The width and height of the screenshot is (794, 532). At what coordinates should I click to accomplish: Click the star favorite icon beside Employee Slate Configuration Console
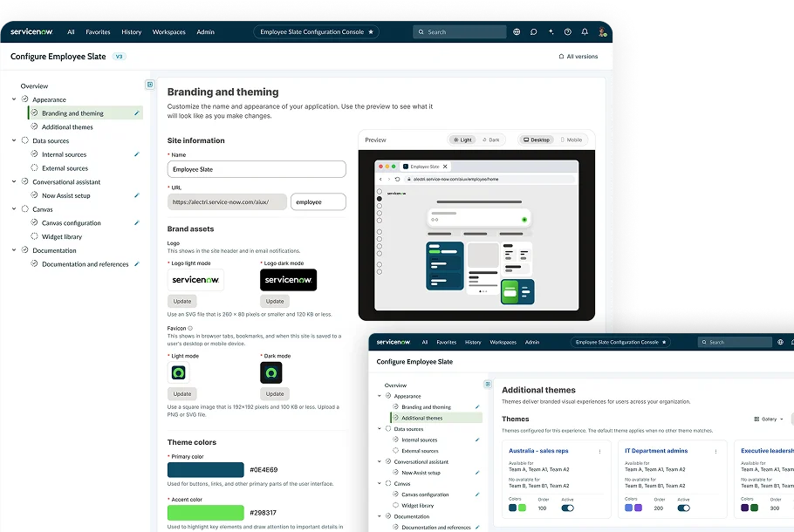pyautogui.click(x=371, y=32)
